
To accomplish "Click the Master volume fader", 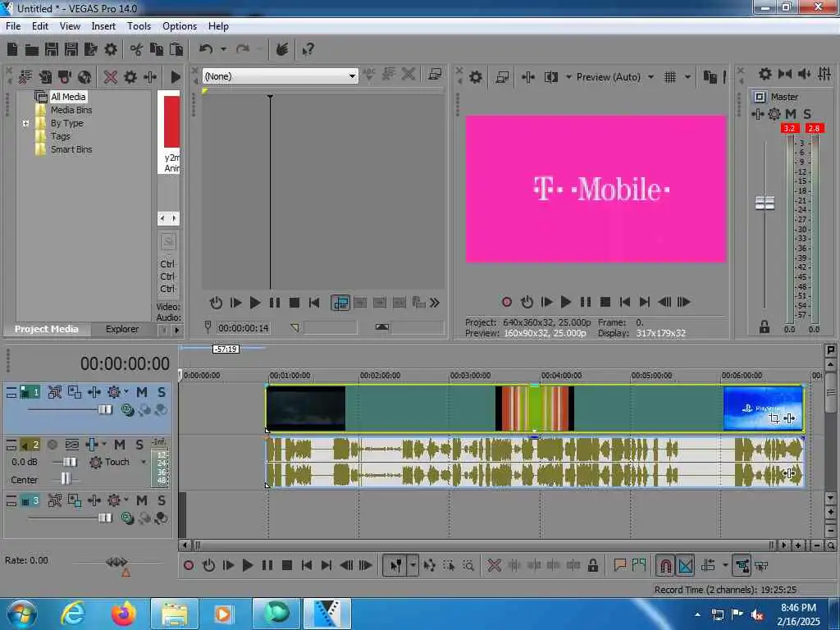I will tap(765, 203).
